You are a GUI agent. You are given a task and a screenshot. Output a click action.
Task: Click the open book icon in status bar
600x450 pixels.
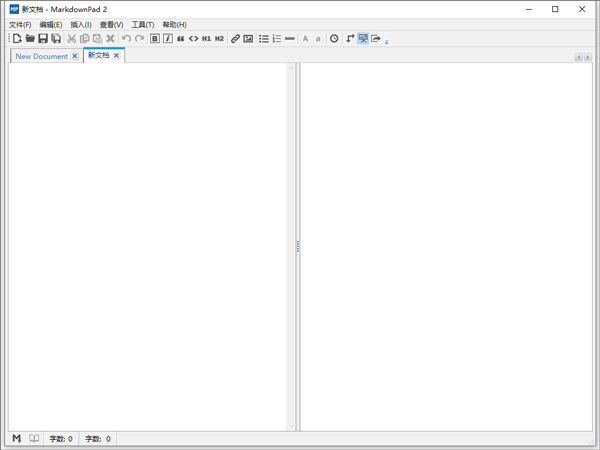click(x=34, y=439)
